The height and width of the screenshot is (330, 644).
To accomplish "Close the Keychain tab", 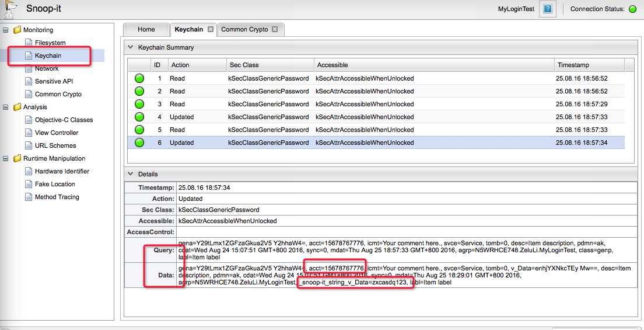I will (211, 30).
